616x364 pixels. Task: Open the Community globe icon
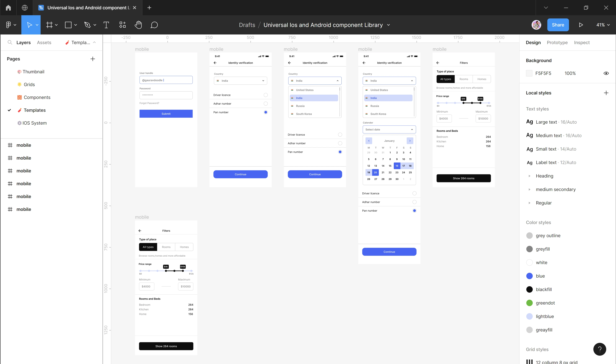pos(25,8)
